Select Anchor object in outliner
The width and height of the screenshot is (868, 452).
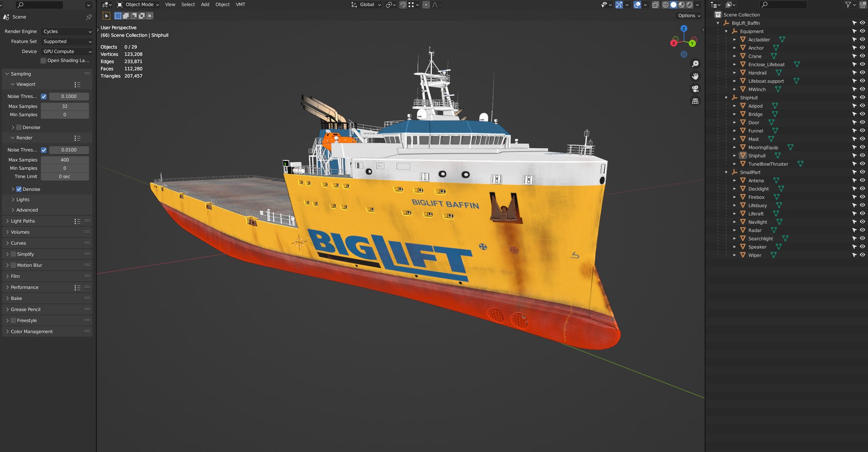pos(756,48)
